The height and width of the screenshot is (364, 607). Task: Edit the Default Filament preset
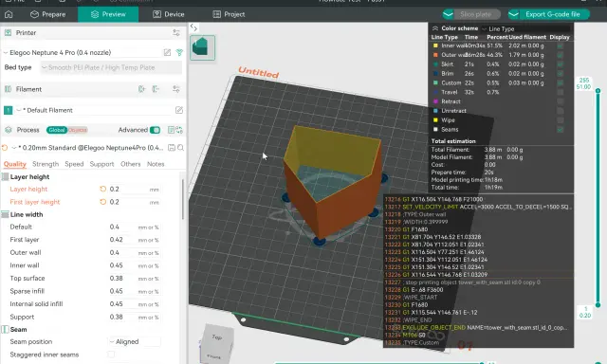coord(179,110)
